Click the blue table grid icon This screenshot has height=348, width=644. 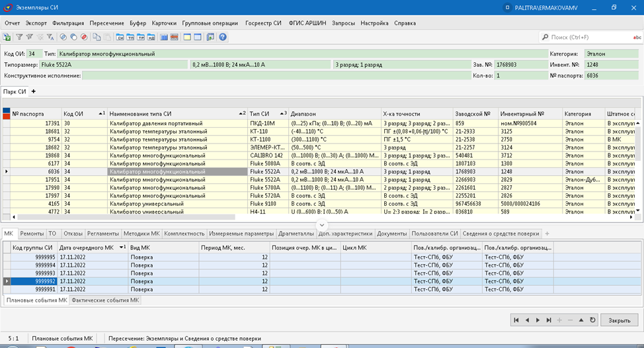click(x=164, y=37)
